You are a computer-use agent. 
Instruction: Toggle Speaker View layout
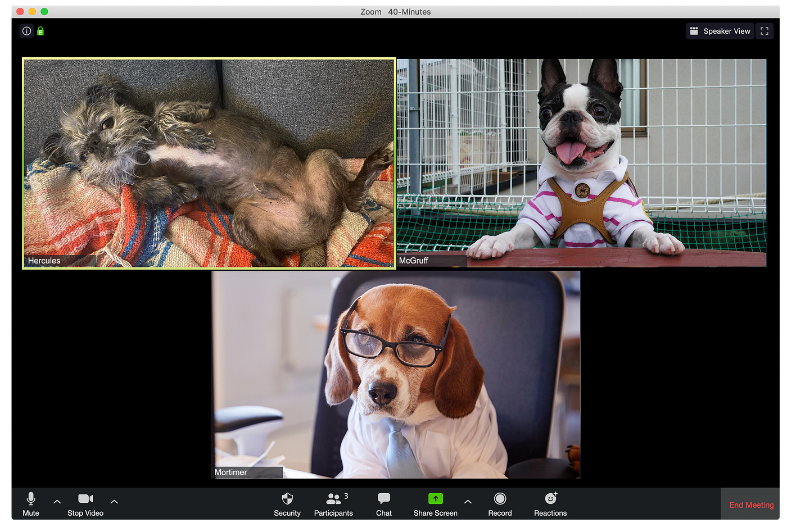[x=720, y=31]
